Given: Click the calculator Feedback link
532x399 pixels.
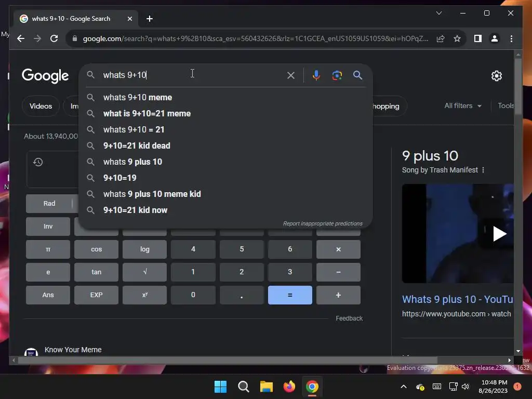Looking at the screenshot, I should click(x=349, y=318).
